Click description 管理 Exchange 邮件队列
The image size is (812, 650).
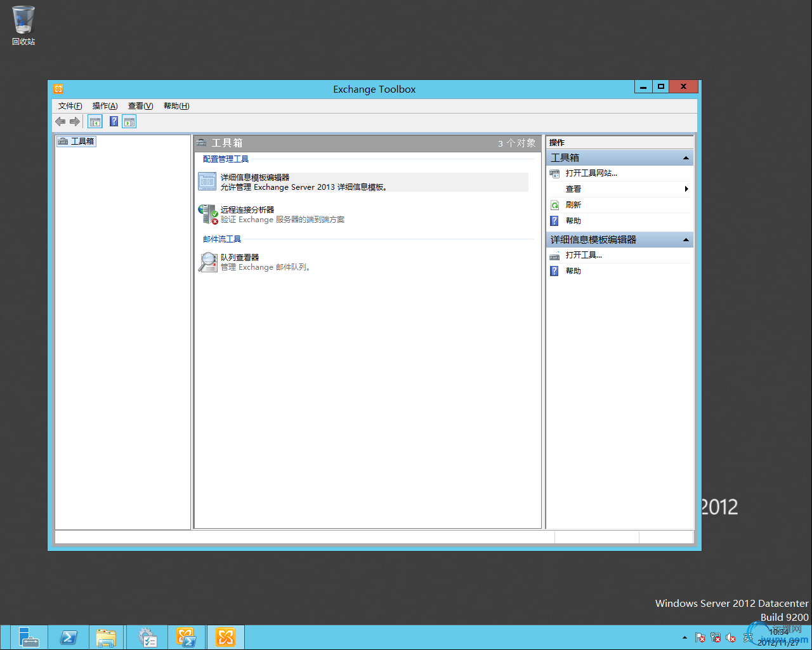click(x=266, y=267)
